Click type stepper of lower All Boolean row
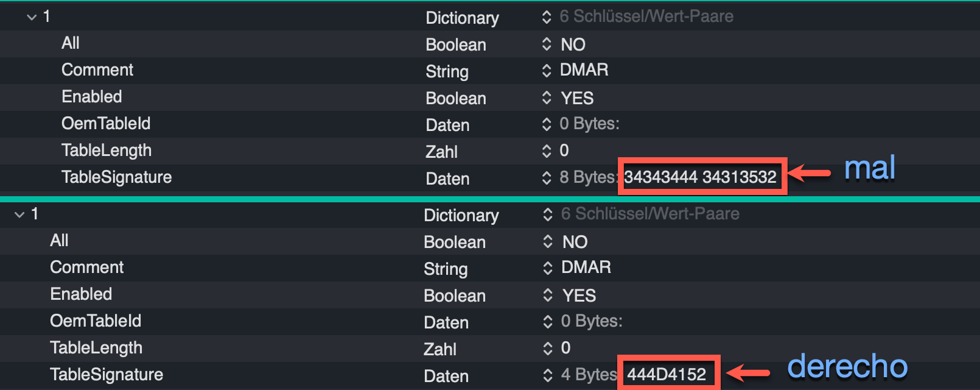The height and width of the screenshot is (390, 980). 548,242
